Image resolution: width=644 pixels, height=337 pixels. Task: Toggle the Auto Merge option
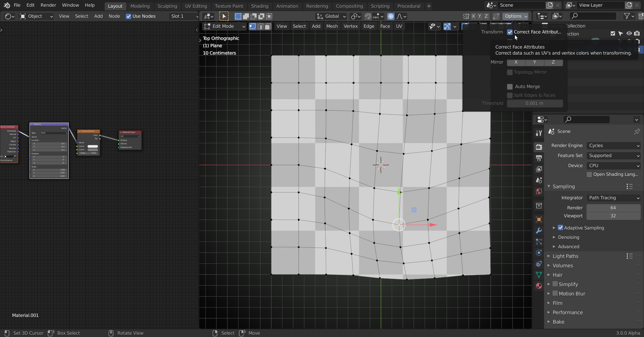(510, 86)
